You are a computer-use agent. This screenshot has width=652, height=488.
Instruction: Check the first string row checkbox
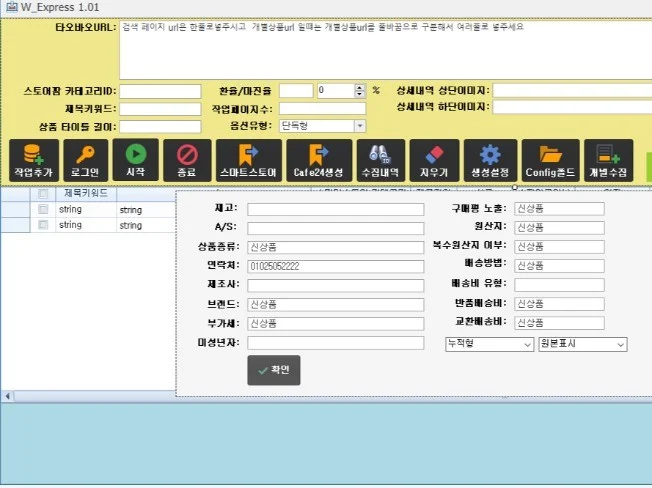(x=43, y=211)
